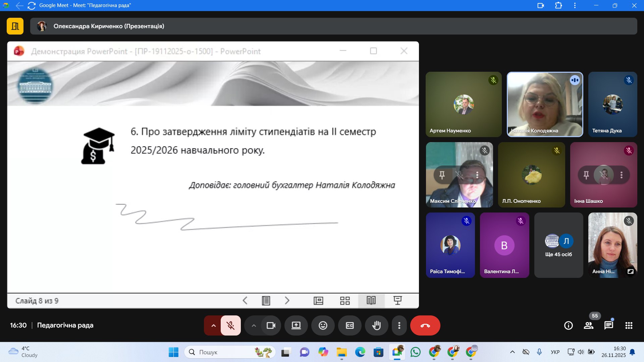
Task: Toggle the camera on or off
Action: point(271,325)
